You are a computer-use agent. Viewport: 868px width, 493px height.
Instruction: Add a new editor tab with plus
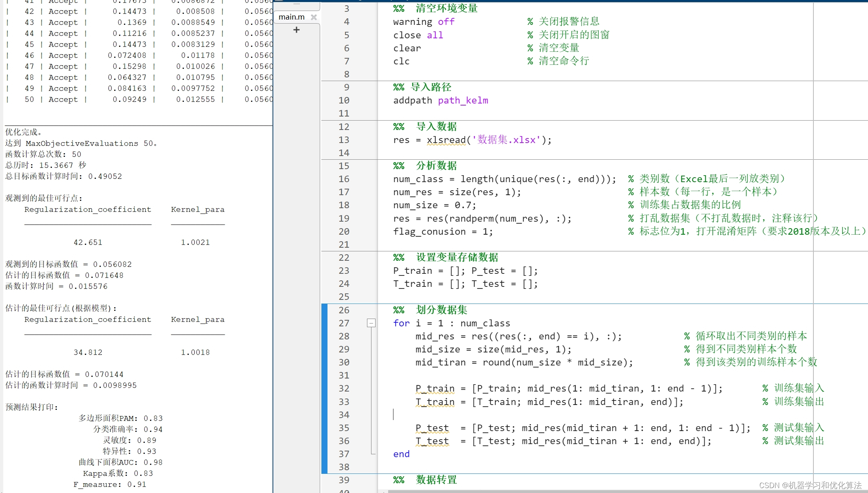click(x=297, y=30)
